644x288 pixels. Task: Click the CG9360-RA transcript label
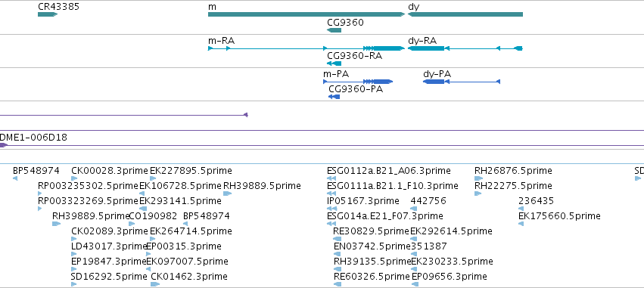[354, 55]
